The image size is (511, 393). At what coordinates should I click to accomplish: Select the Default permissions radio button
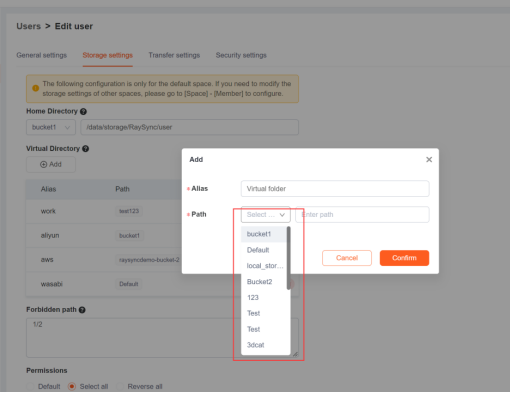coord(30,387)
